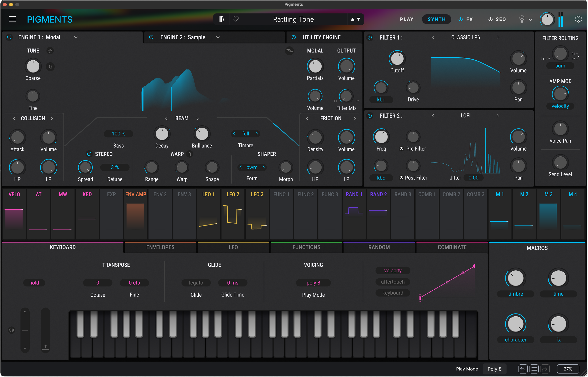Click the undo arrow in status bar
The height and width of the screenshot is (377, 588).
[x=523, y=369]
